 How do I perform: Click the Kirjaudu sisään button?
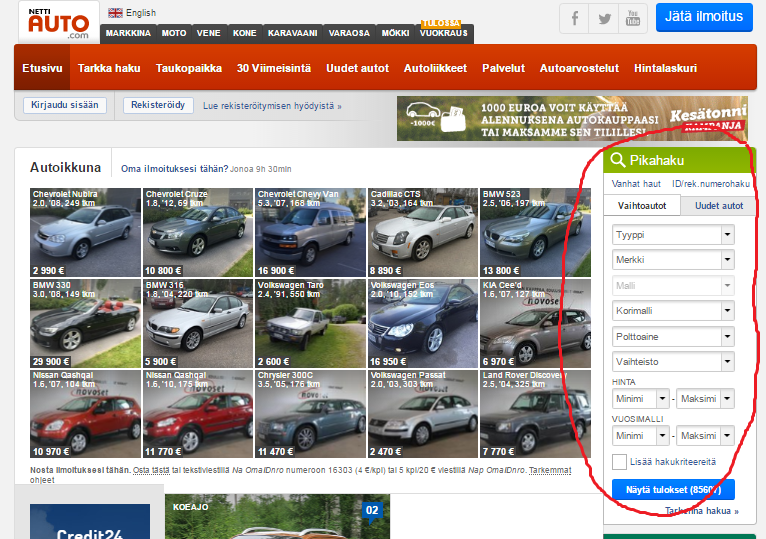pyautogui.click(x=65, y=105)
